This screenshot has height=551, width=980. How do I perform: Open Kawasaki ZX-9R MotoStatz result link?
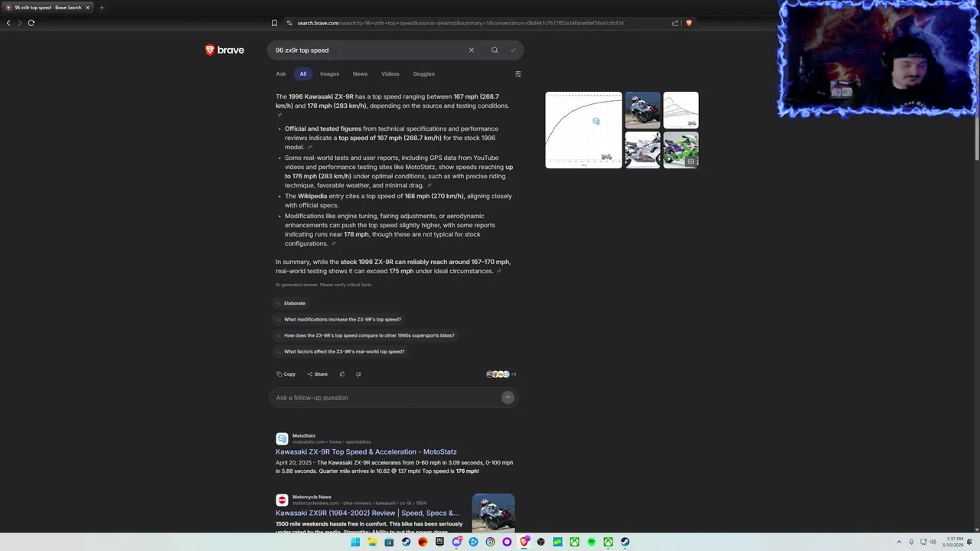tap(366, 452)
